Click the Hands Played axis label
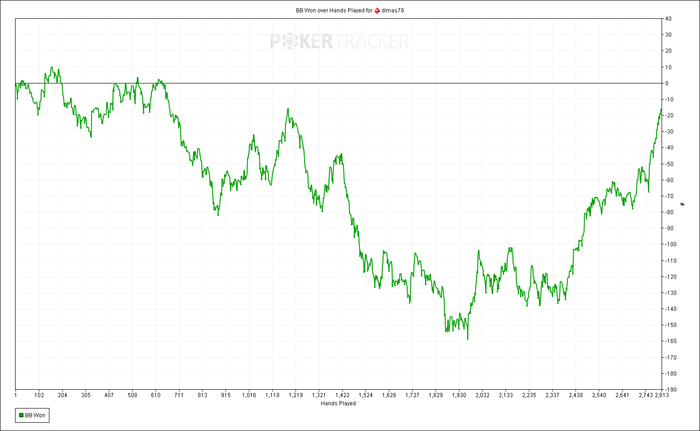 tap(338, 403)
